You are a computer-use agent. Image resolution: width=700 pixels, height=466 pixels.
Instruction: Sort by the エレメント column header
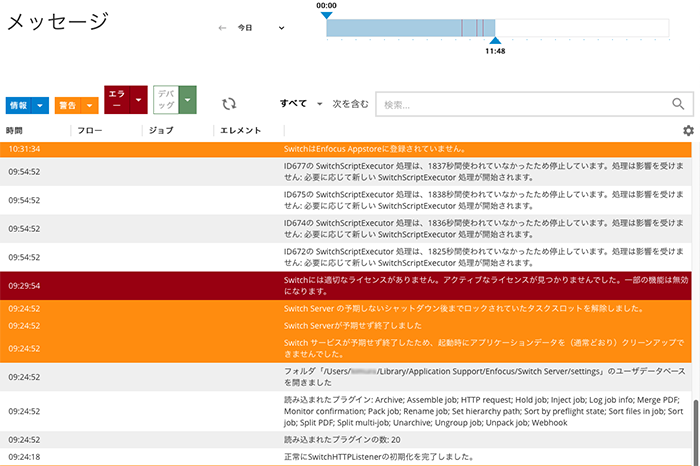[240, 130]
